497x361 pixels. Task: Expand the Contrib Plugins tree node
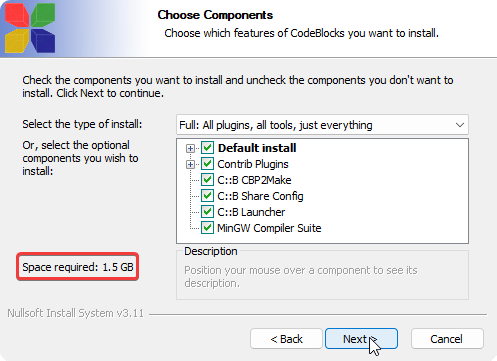coord(190,164)
